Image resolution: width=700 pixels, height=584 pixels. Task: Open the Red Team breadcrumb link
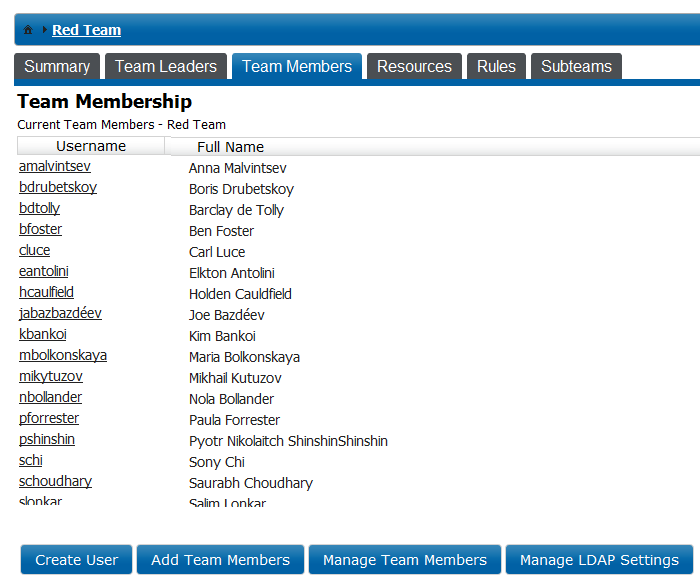coord(87,30)
